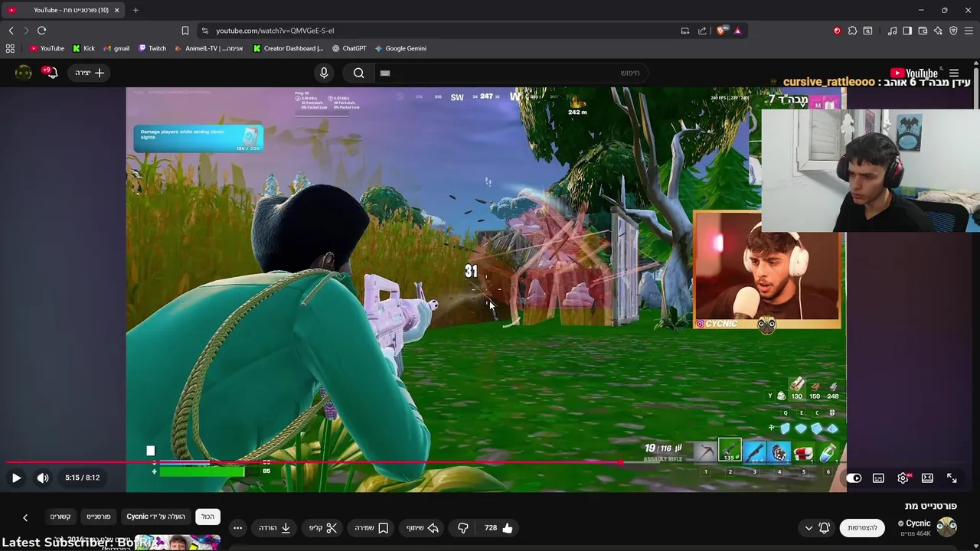Toggle the autoplay switch in the player
This screenshot has height=551, width=980.
(854, 478)
